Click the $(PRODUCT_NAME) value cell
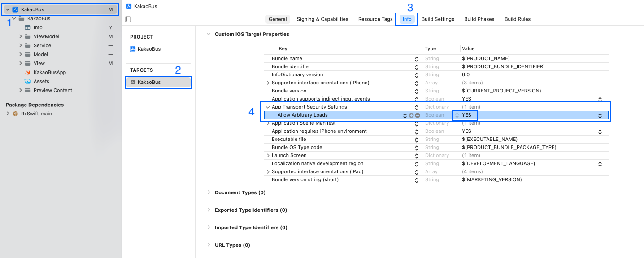 (x=486, y=59)
